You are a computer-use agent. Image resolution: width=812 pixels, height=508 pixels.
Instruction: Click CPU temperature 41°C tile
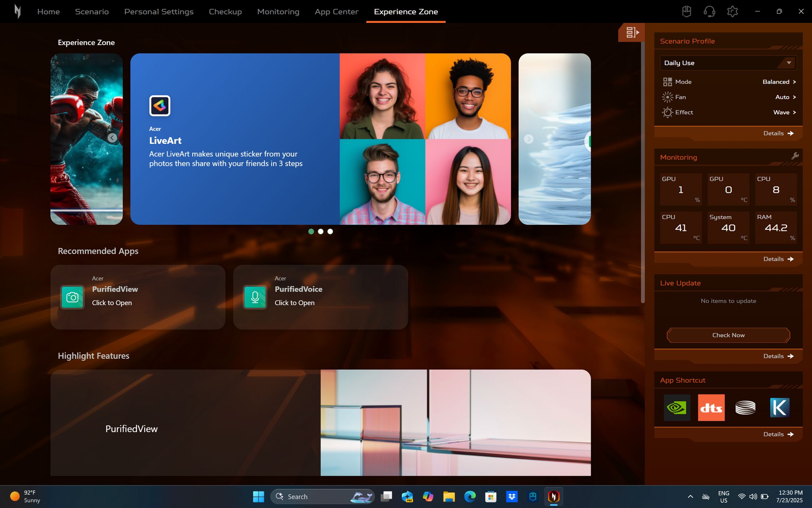point(681,228)
